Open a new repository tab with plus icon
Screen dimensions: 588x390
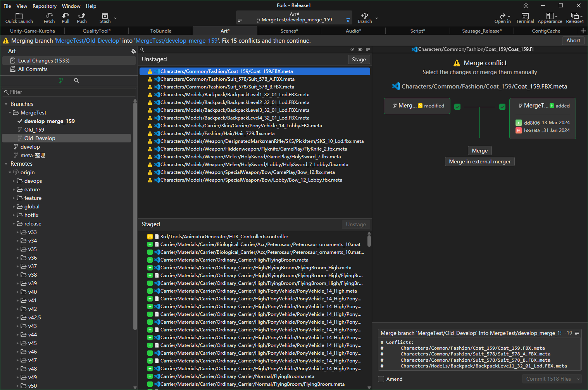(583, 31)
